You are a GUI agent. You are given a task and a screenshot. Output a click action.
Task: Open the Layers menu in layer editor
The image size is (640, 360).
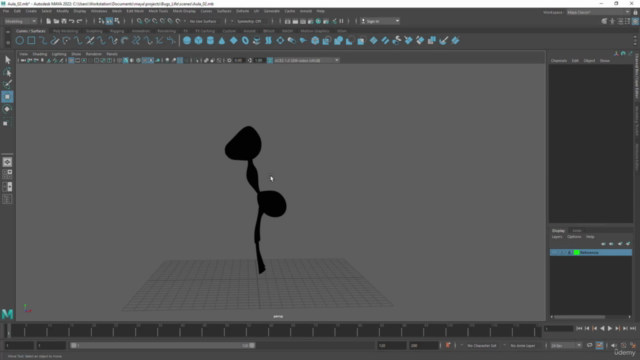pos(557,237)
